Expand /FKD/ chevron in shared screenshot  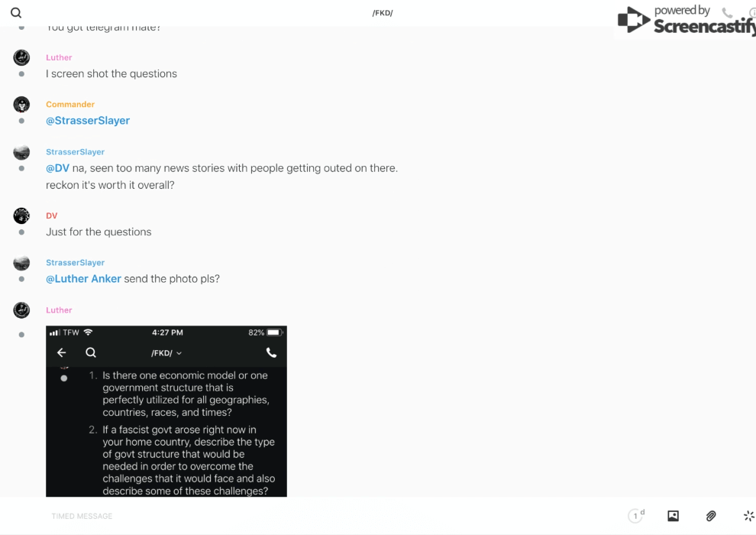[x=179, y=353]
